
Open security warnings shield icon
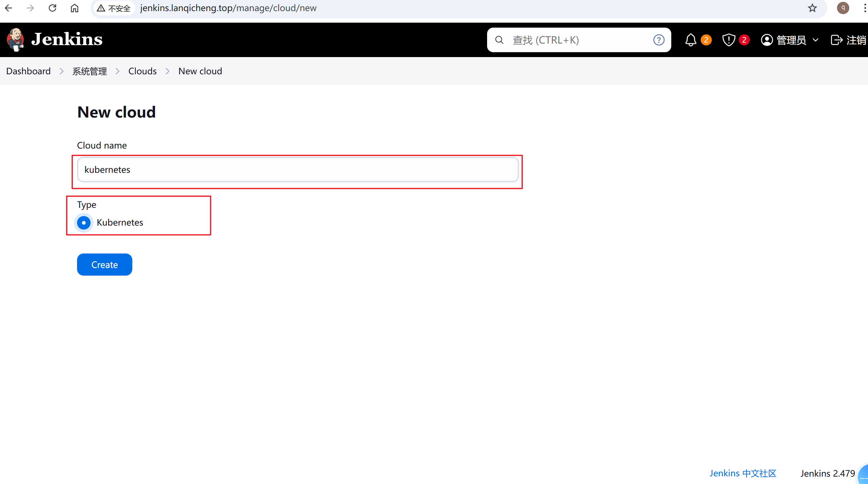coord(729,40)
